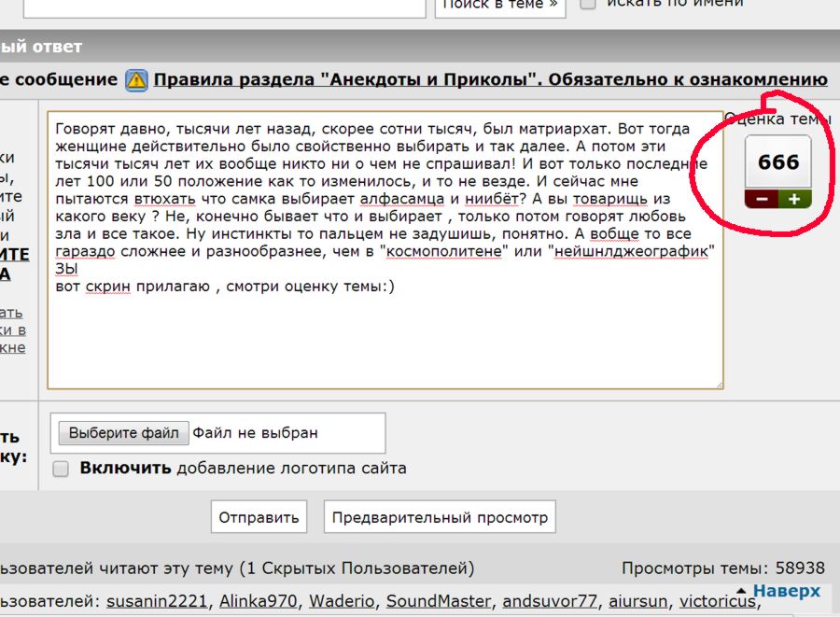Open user victoricus profile
Image resolution: width=840 pixels, height=617 pixels.
pyautogui.click(x=718, y=601)
